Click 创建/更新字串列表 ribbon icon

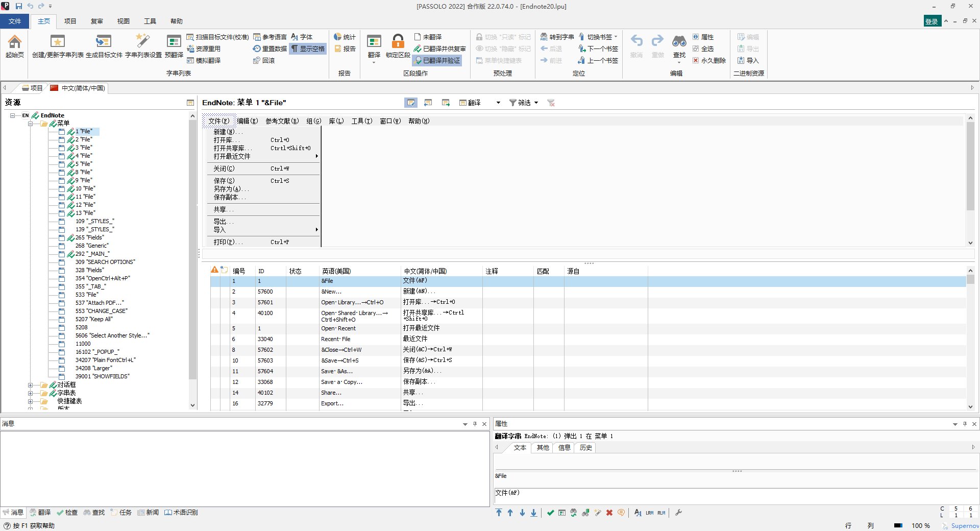click(58, 46)
